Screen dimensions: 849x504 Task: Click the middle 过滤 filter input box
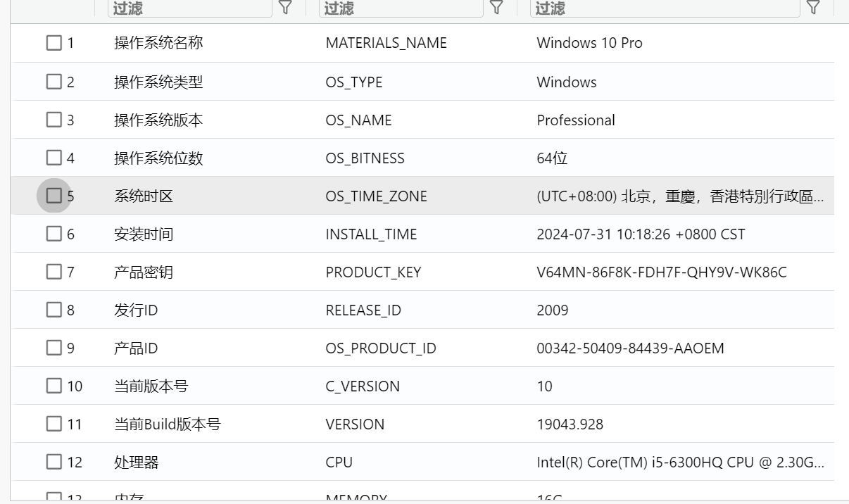401,9
